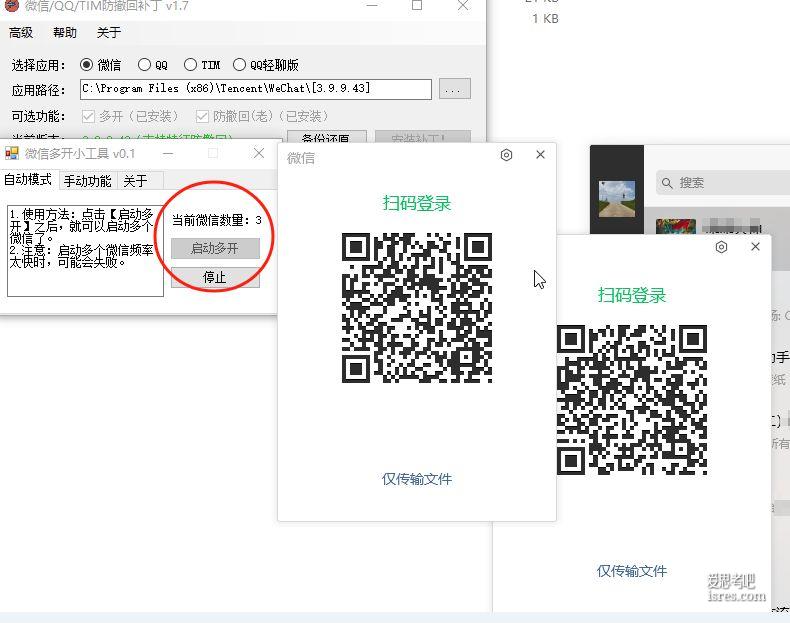
Task: Click the 当前微信数量: 3 label
Action: [x=217, y=221]
